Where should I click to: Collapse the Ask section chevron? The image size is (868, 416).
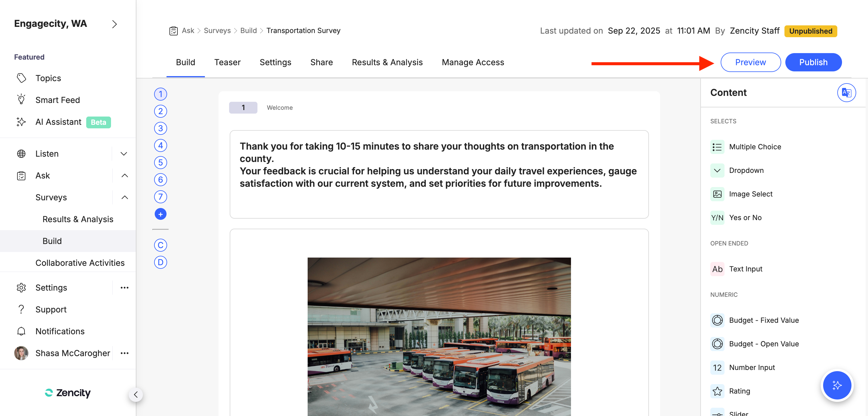point(124,176)
